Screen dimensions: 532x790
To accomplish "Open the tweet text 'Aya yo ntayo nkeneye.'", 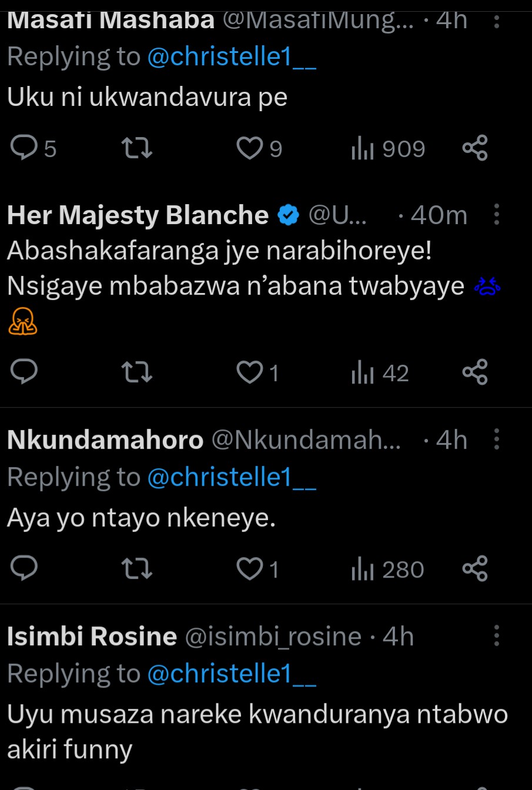I will pos(141,518).
